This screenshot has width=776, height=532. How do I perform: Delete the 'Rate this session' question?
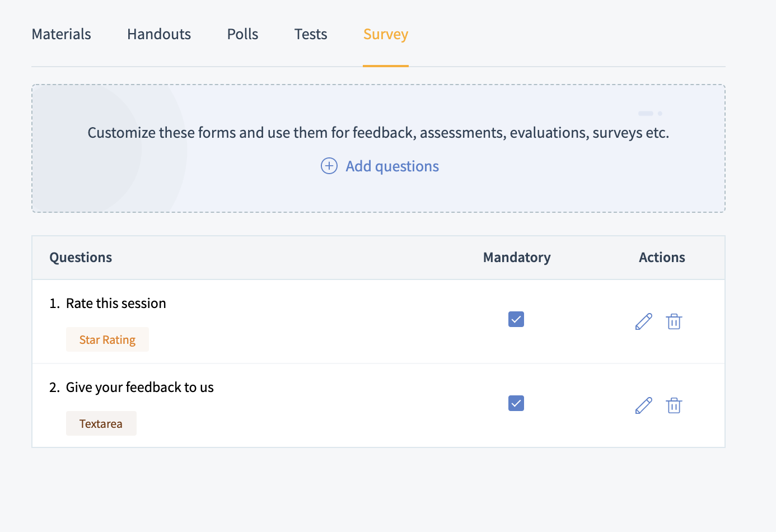click(674, 321)
